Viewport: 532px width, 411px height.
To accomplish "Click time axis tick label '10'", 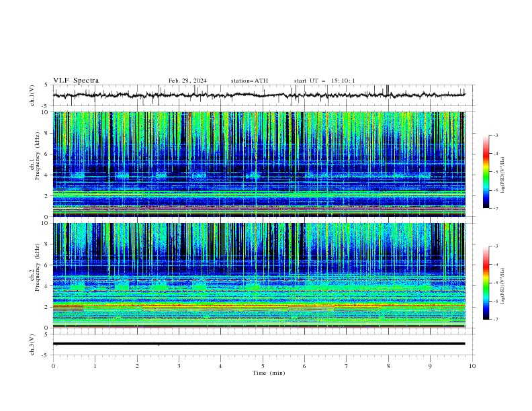I will tap(472, 366).
